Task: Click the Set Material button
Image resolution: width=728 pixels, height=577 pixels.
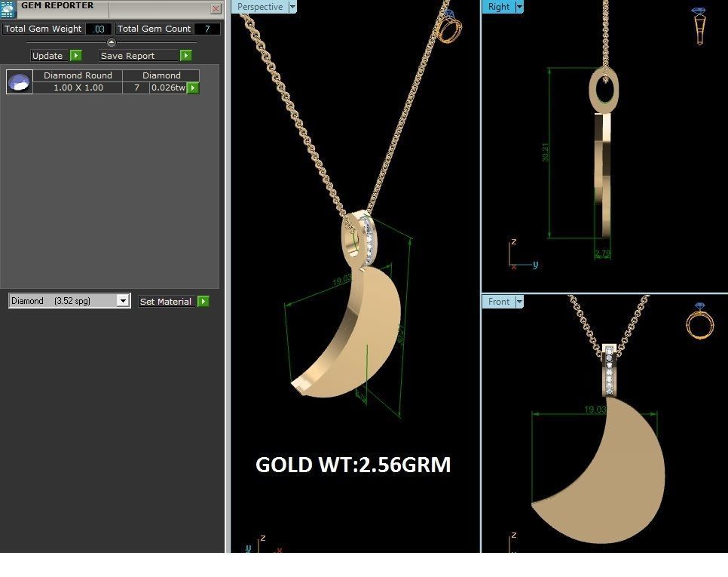Action: click(166, 302)
